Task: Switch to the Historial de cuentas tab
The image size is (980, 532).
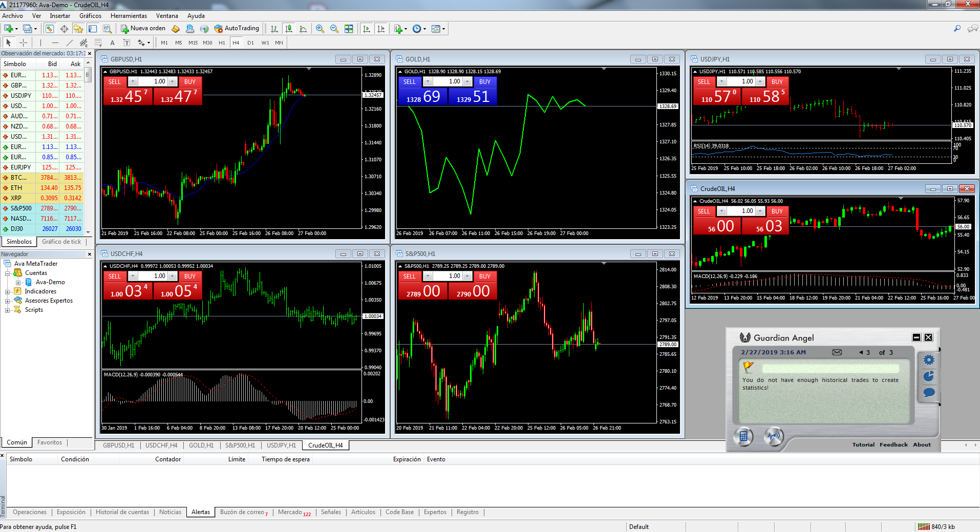Action: point(122,512)
